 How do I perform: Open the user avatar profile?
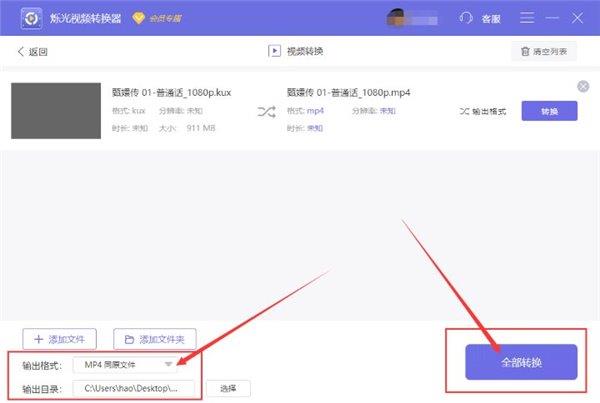[396, 18]
